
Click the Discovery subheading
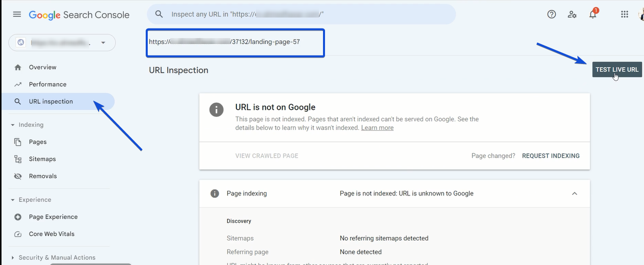pos(239,221)
